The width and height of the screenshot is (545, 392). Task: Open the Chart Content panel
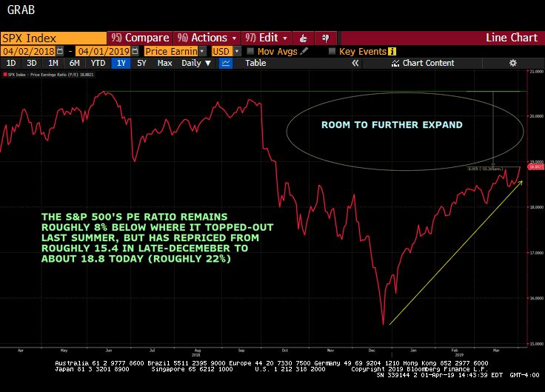422,63
